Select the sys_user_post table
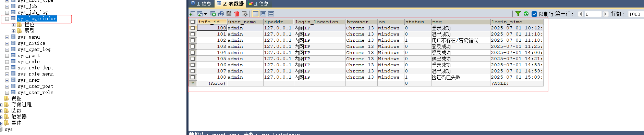 click(x=36, y=86)
